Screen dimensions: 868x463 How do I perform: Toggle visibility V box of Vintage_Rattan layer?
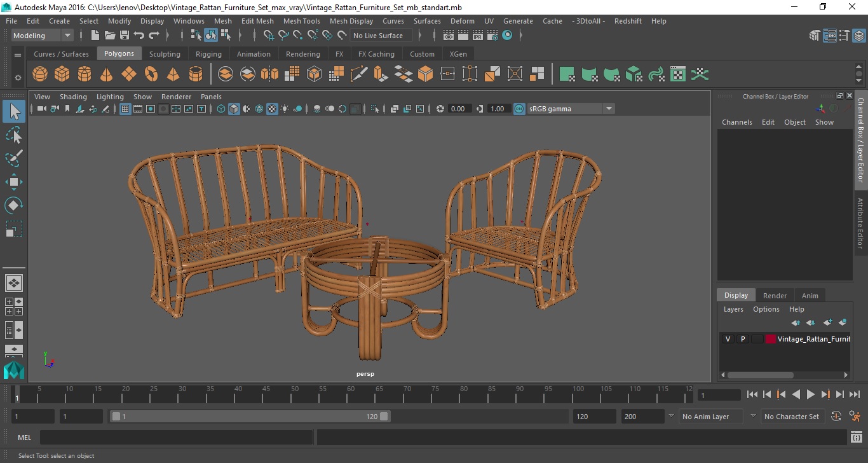click(x=728, y=339)
